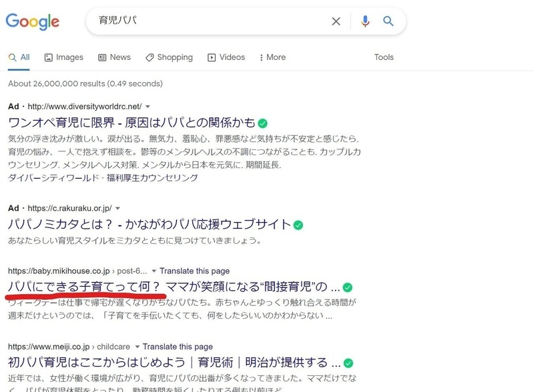Click the https://c.rakuraku.or.jp/ ad URL
Image resolution: width=534 pixels, height=392 pixels.
pos(69,208)
